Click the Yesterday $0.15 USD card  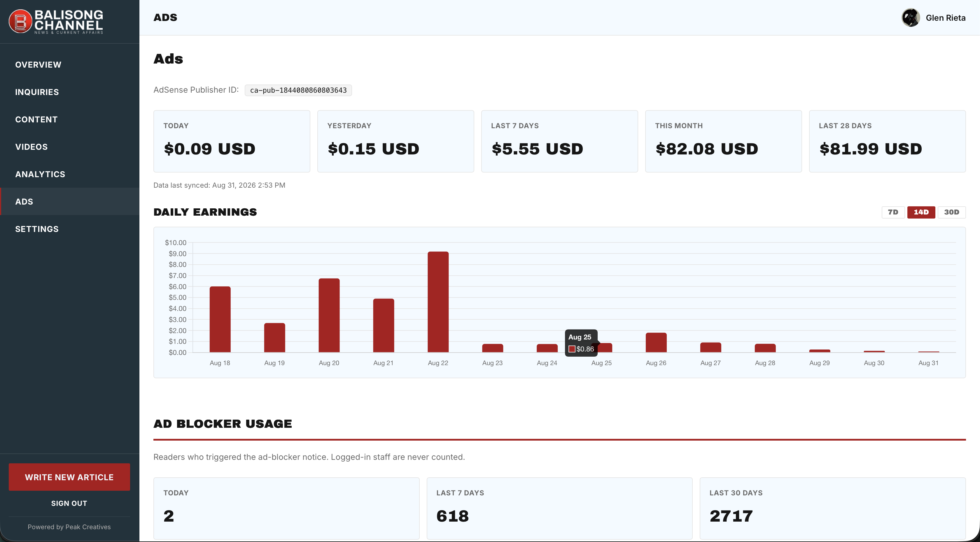click(x=396, y=141)
